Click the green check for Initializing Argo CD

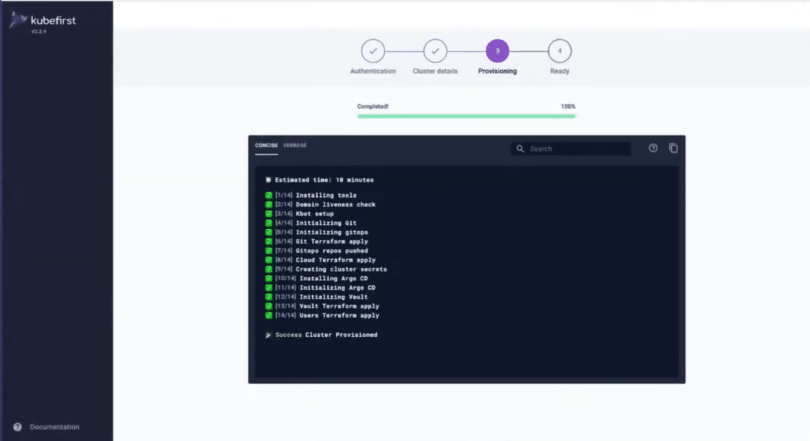[x=269, y=288]
